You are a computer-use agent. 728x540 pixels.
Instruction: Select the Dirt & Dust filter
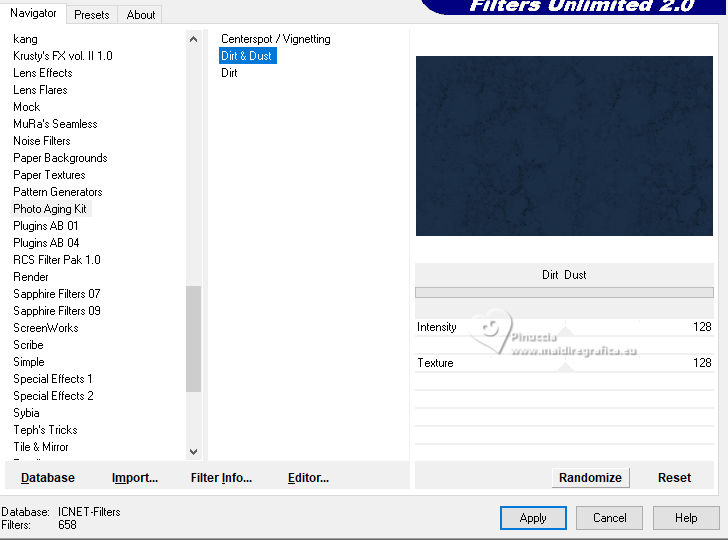point(247,56)
